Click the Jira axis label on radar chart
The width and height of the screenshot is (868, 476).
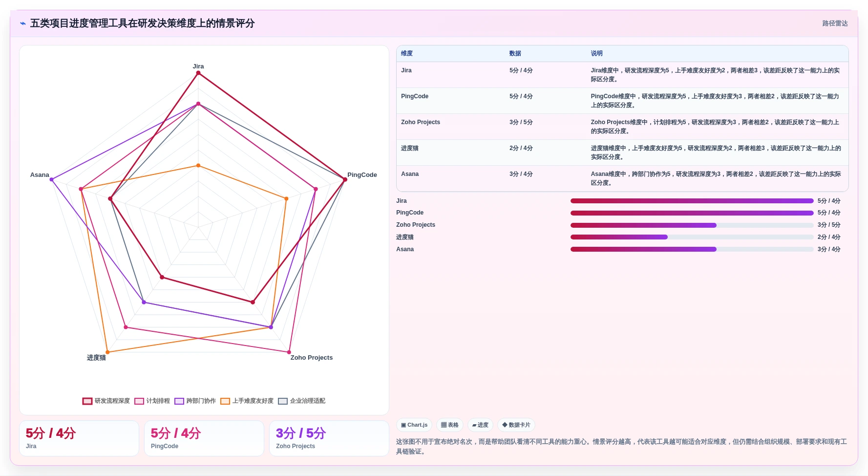click(198, 66)
